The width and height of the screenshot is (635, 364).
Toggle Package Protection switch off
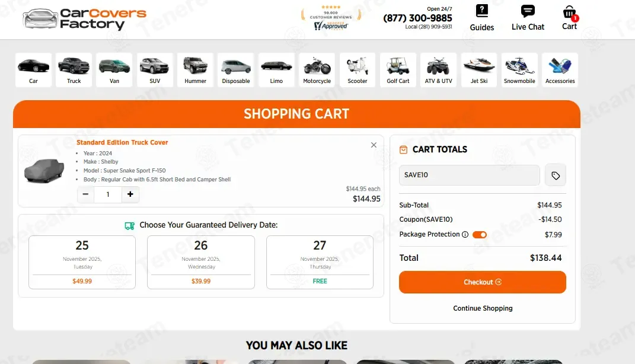point(480,235)
